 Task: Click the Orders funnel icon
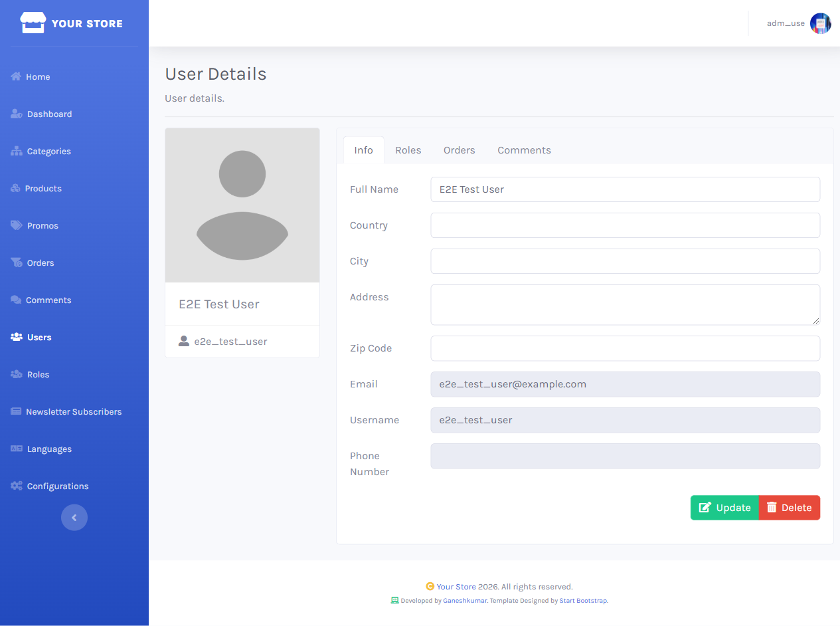[17, 262]
